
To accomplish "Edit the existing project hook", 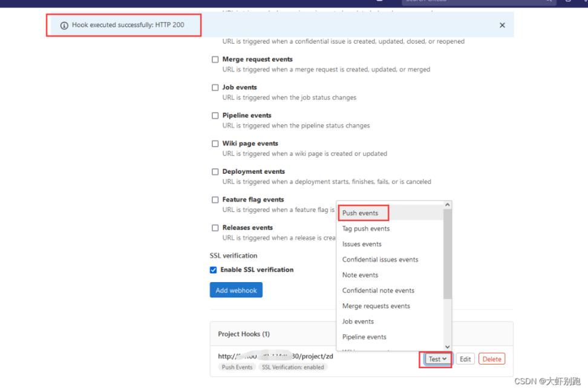I will click(x=465, y=359).
